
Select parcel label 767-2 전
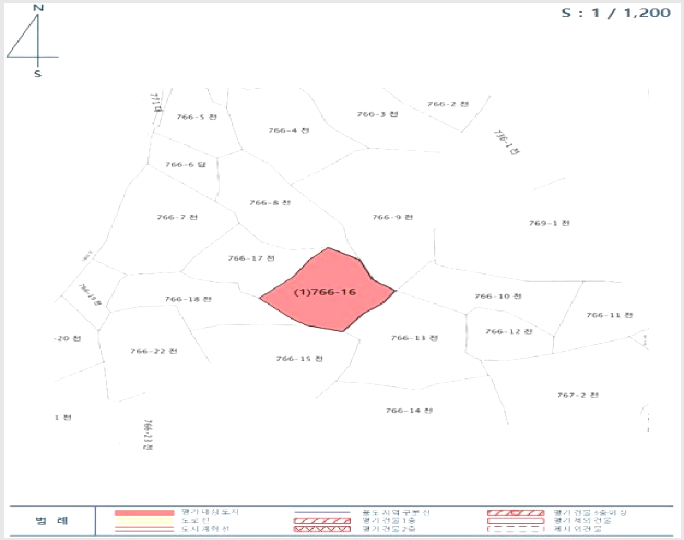point(578,395)
